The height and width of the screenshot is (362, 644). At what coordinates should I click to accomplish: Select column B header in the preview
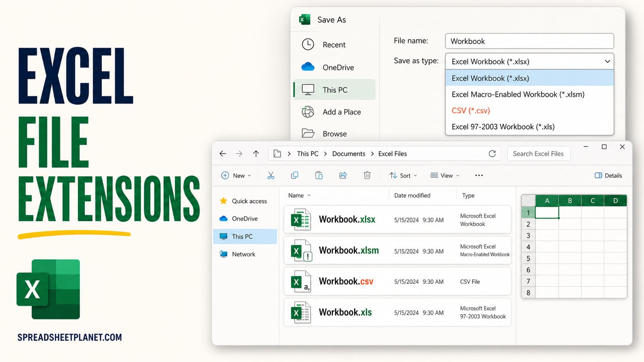570,200
